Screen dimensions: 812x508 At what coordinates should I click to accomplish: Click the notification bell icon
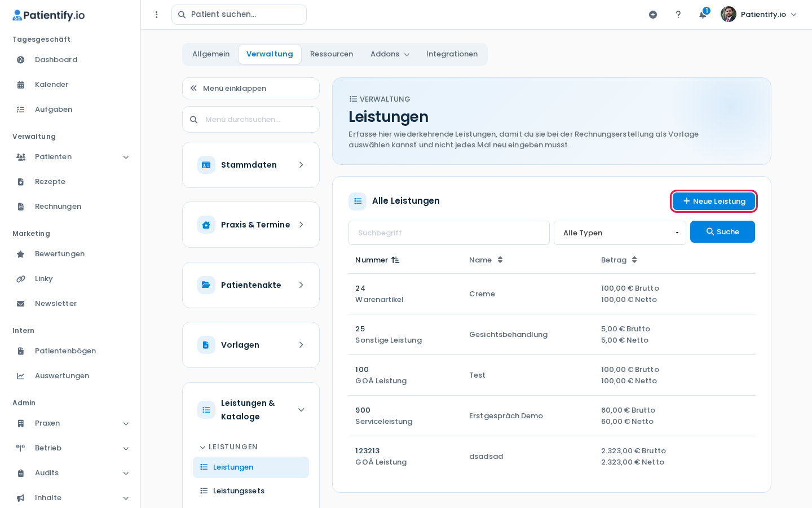click(703, 15)
